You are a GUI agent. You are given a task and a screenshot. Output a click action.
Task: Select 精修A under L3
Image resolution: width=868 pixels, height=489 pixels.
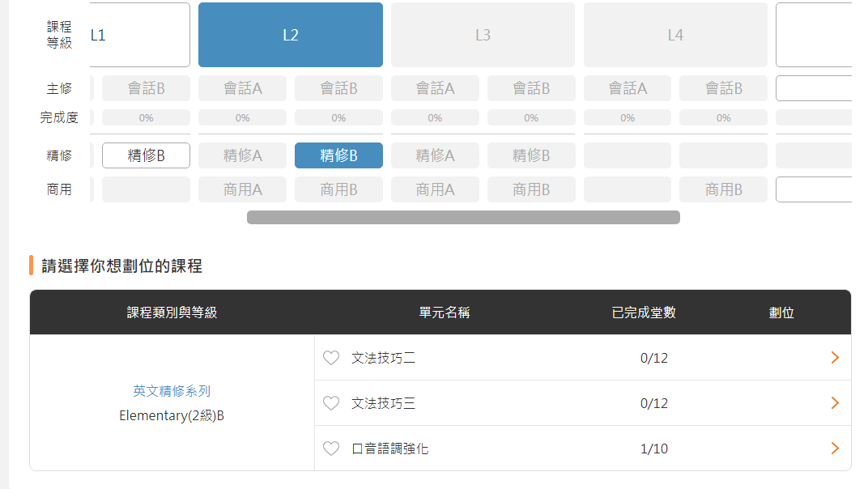(x=435, y=155)
